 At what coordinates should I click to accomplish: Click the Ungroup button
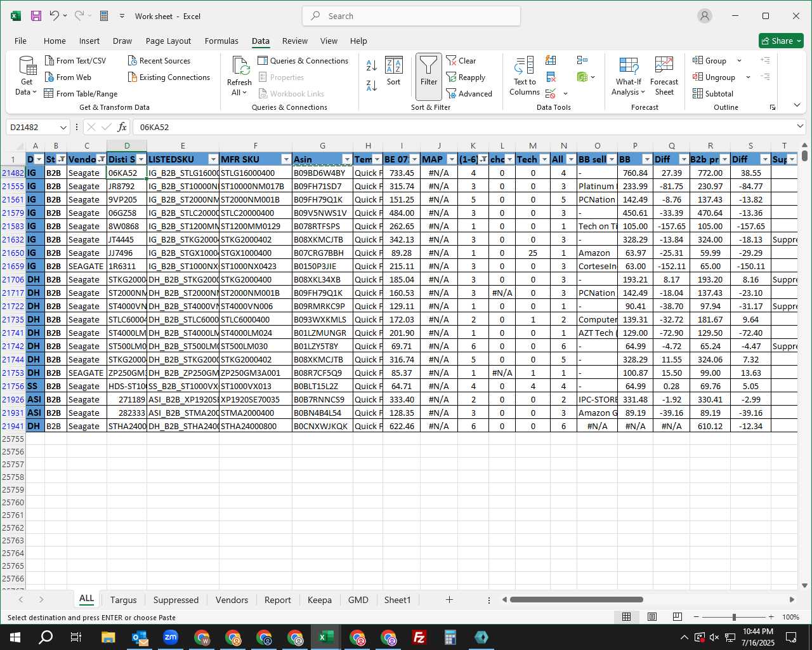pos(714,77)
